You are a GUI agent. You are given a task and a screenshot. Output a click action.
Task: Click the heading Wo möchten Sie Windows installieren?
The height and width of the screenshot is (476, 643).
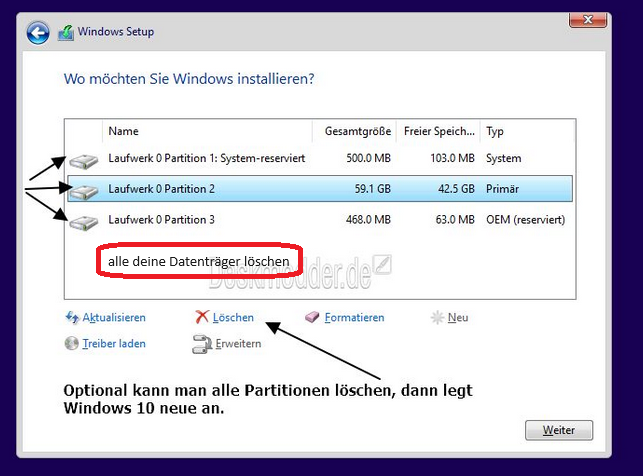coord(189,79)
